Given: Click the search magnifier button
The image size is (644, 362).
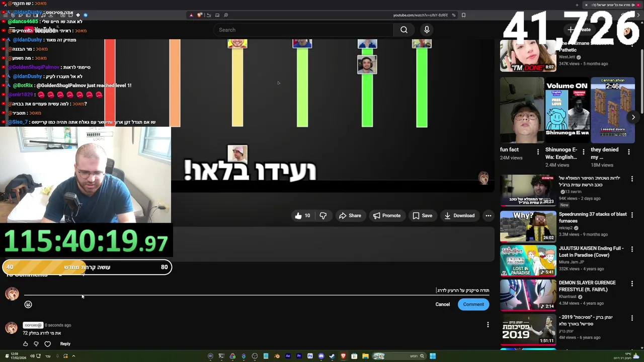Looking at the screenshot, I should click(404, 30).
